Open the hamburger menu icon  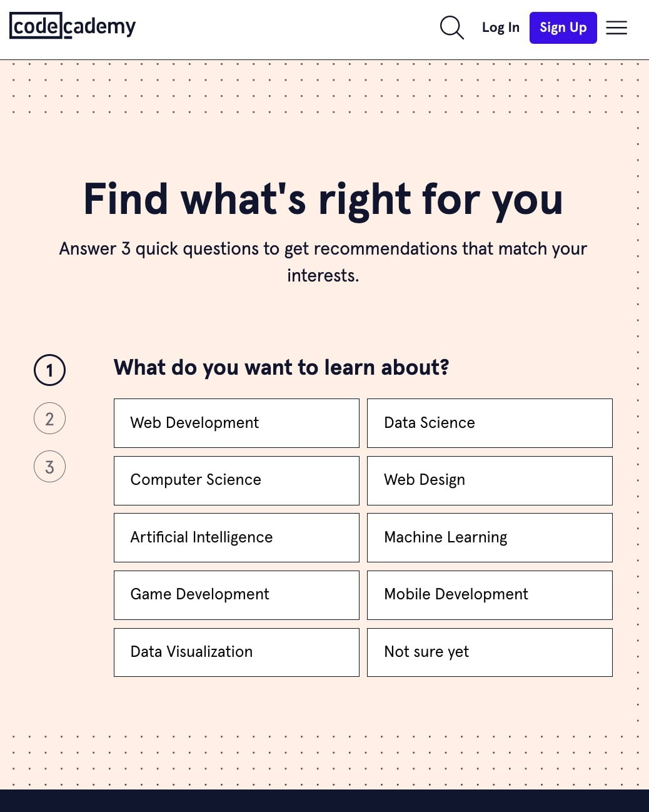pos(616,28)
